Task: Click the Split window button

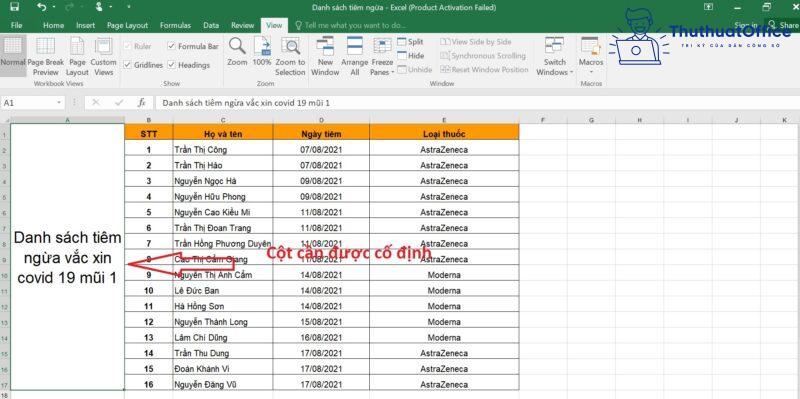Action: coord(410,42)
